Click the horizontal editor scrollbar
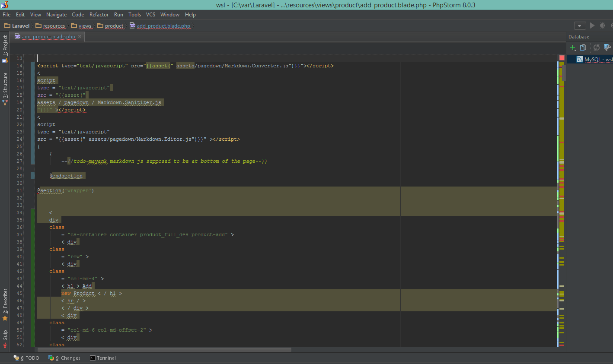 click(x=164, y=349)
